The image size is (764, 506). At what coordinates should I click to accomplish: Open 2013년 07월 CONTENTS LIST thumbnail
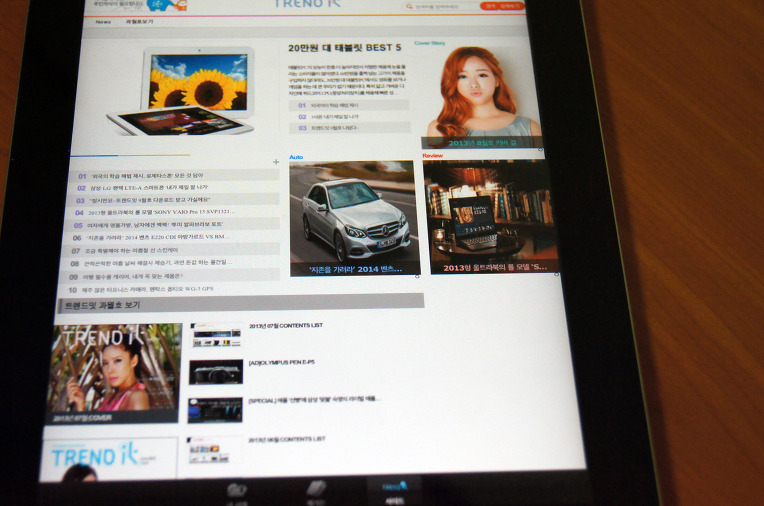[x=216, y=335]
